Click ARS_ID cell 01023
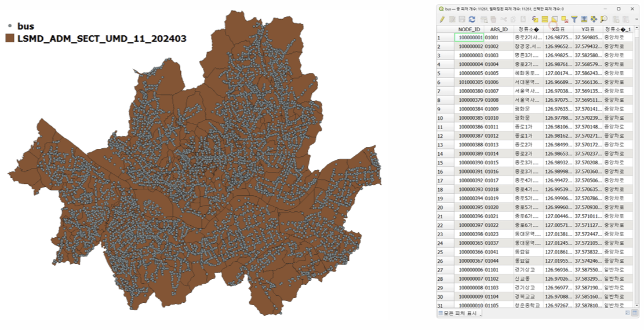Image resolution: width=644 pixels, height=330 pixels. (x=499, y=234)
